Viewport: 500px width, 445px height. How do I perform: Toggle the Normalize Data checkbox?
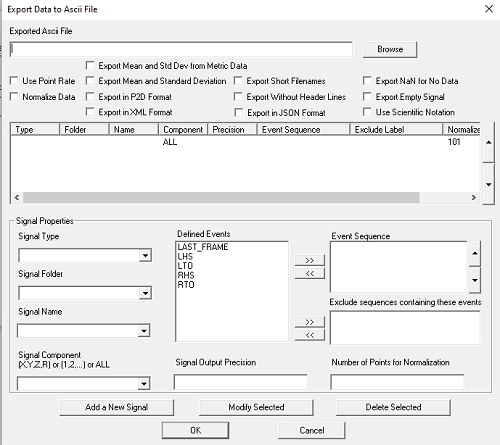pyautogui.click(x=14, y=97)
